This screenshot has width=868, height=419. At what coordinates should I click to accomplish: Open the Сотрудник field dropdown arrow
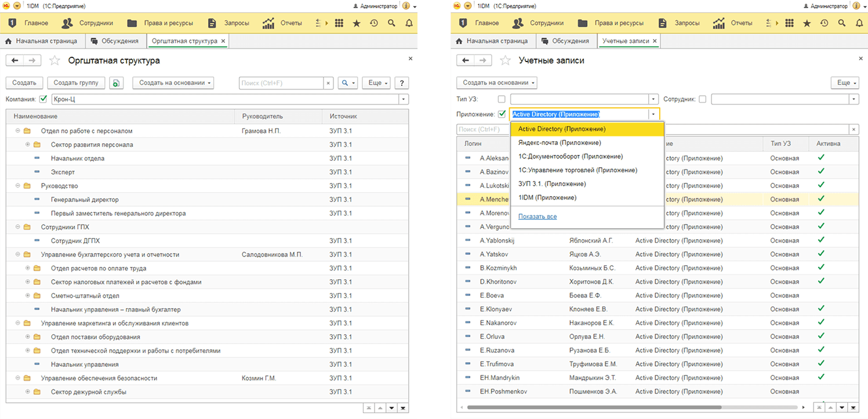(x=854, y=99)
